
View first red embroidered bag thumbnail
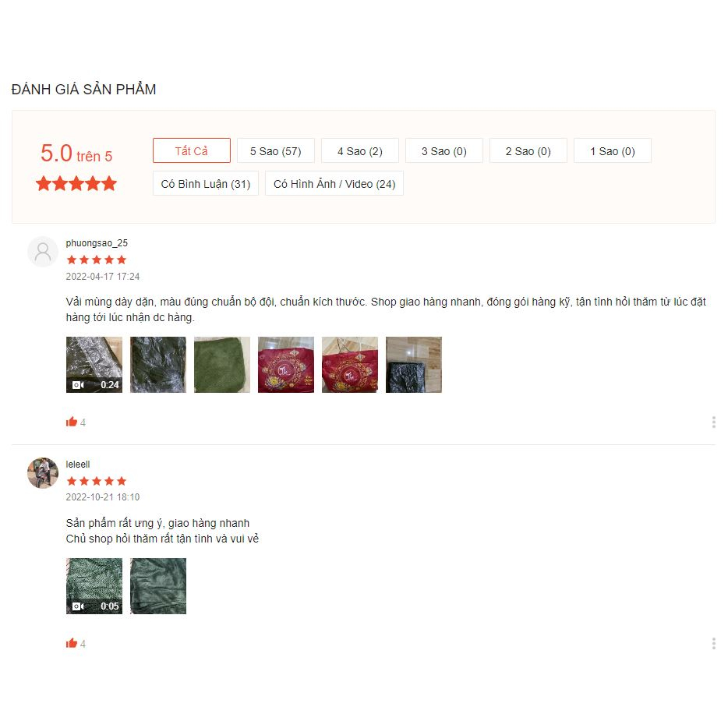pyautogui.click(x=286, y=365)
